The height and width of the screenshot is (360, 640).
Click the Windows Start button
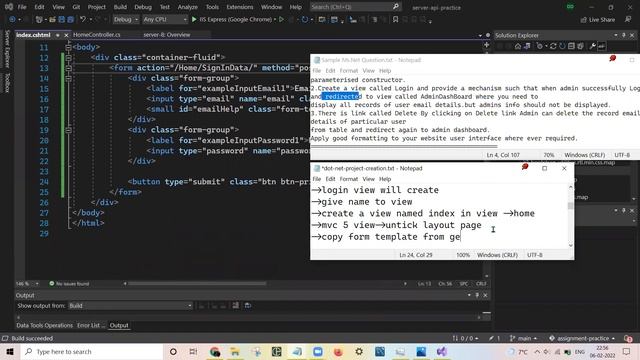click(x=10, y=351)
